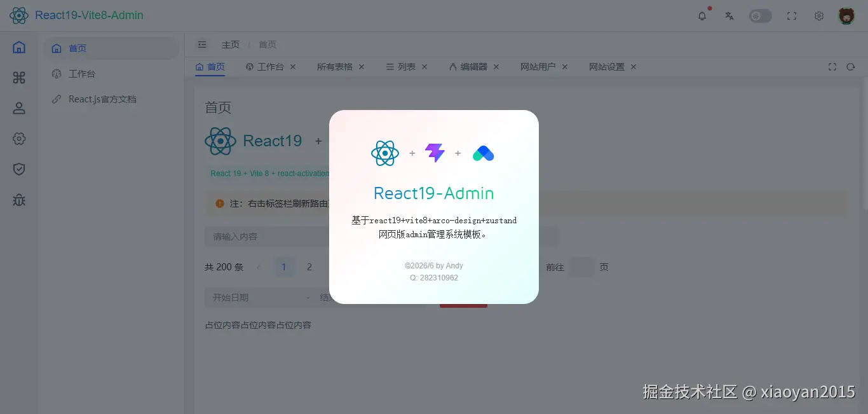Viewport: 868px width, 414px height.
Task: Click the React logo in the header
Action: pos(19,15)
